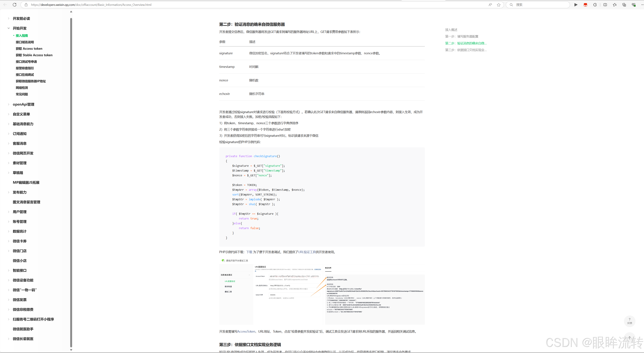This screenshot has width=644, height=353.
Task: Click the back-to-top arrow button
Action: pos(629,338)
